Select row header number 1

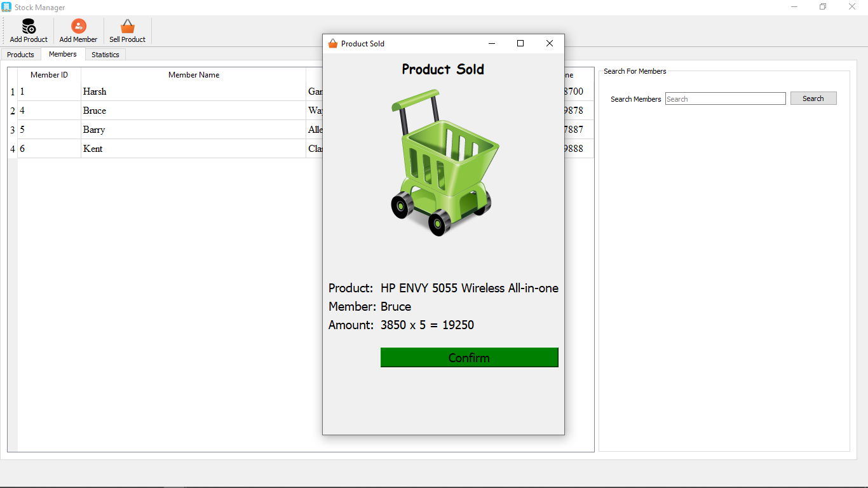click(13, 91)
